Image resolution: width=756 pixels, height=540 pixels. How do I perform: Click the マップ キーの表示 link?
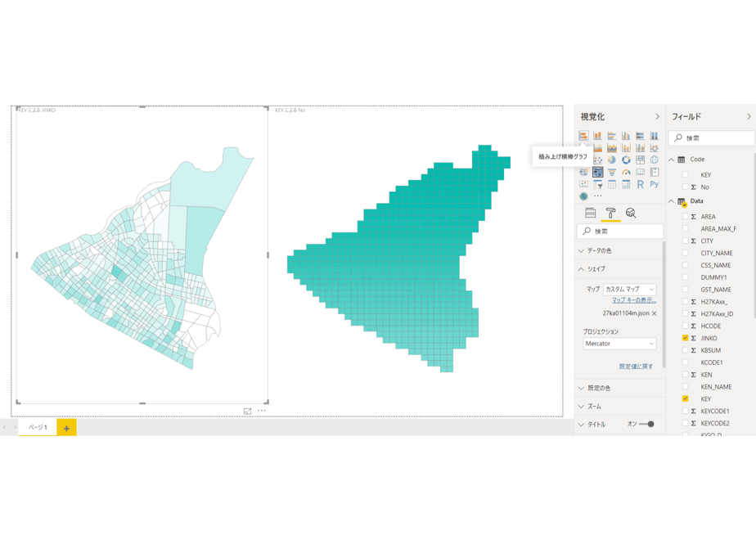tap(634, 300)
